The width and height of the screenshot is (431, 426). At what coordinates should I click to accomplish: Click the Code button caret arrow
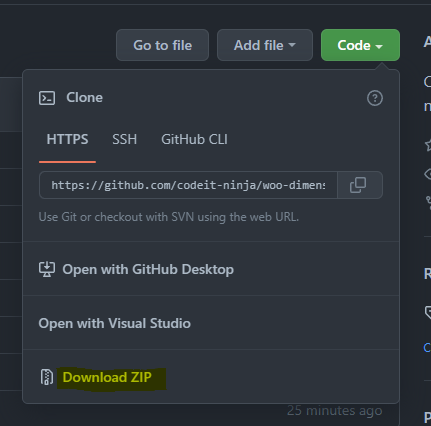tap(379, 46)
